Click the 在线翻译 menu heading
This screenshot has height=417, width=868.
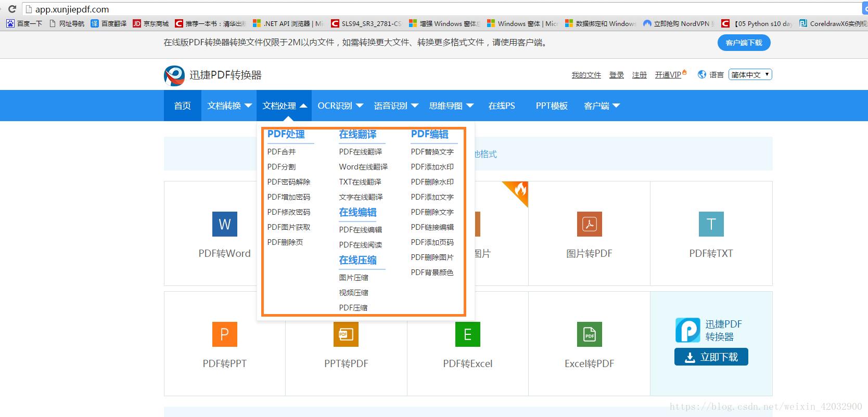(x=358, y=134)
